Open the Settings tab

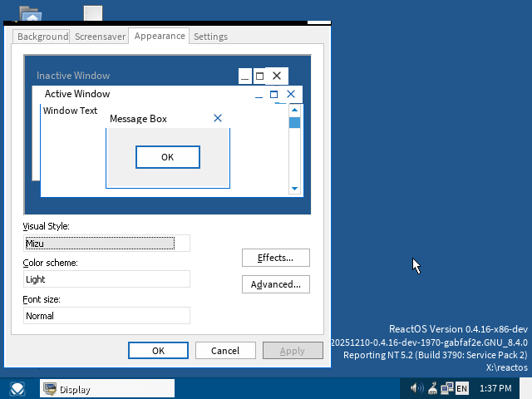210,37
